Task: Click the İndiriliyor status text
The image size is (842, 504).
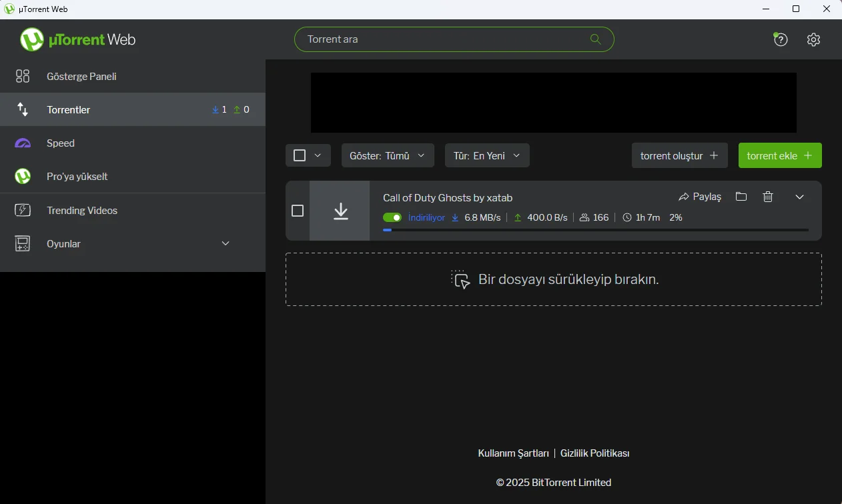Action: (x=426, y=217)
